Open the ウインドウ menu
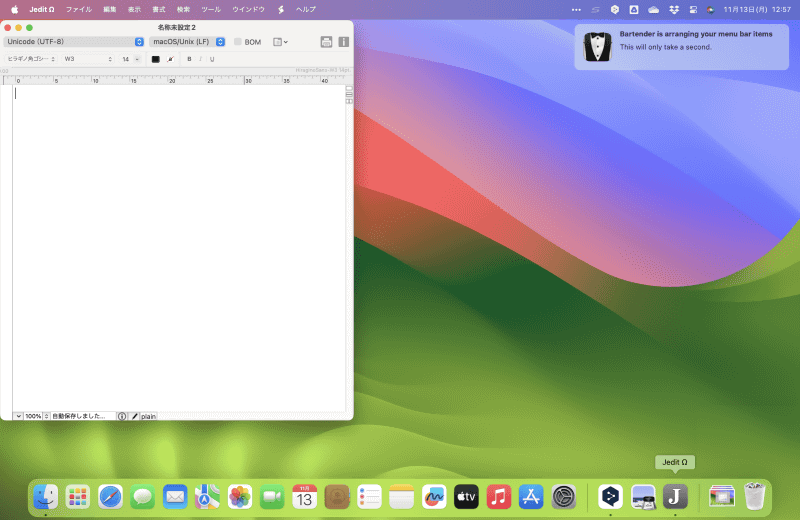 click(248, 10)
